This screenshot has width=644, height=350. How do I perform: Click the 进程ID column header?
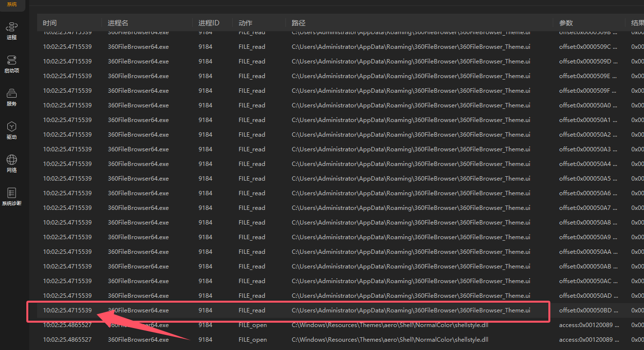tap(209, 23)
